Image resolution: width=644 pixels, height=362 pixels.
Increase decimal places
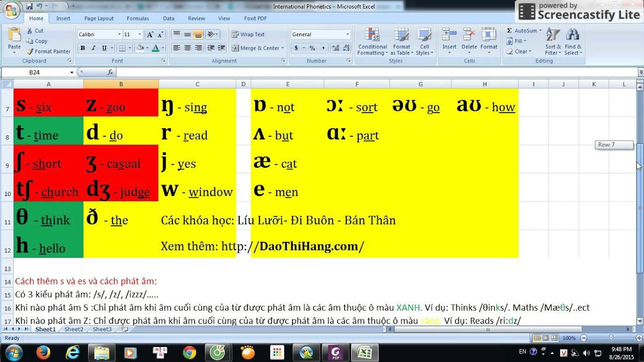coord(335,48)
